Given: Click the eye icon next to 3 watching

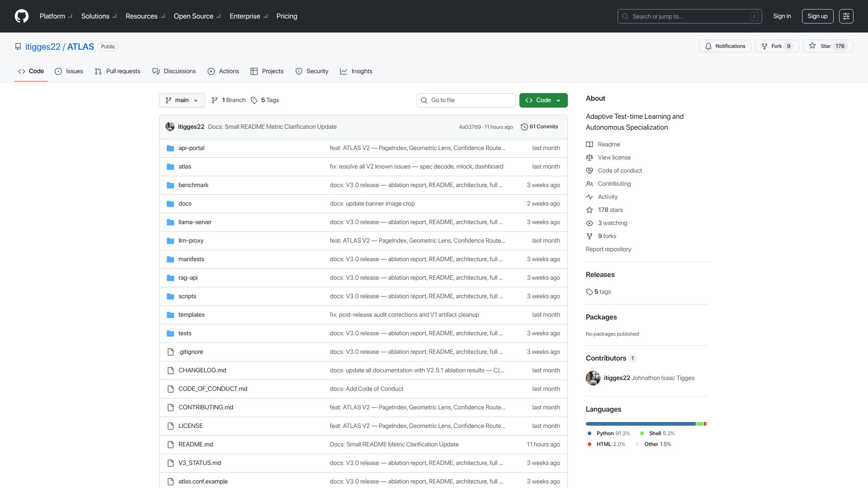Looking at the screenshot, I should pos(590,223).
